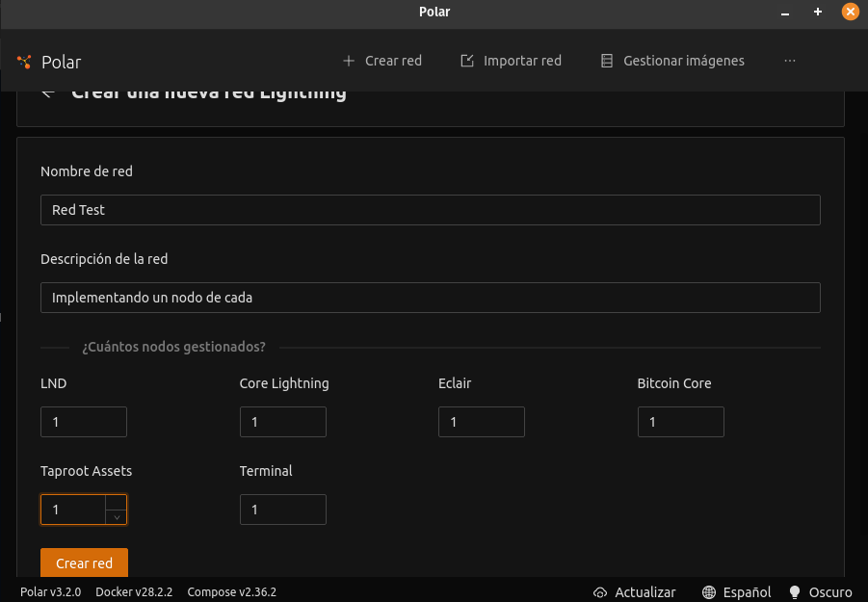This screenshot has height=602, width=868.
Task: Click the Eclair node count field
Action: (481, 422)
